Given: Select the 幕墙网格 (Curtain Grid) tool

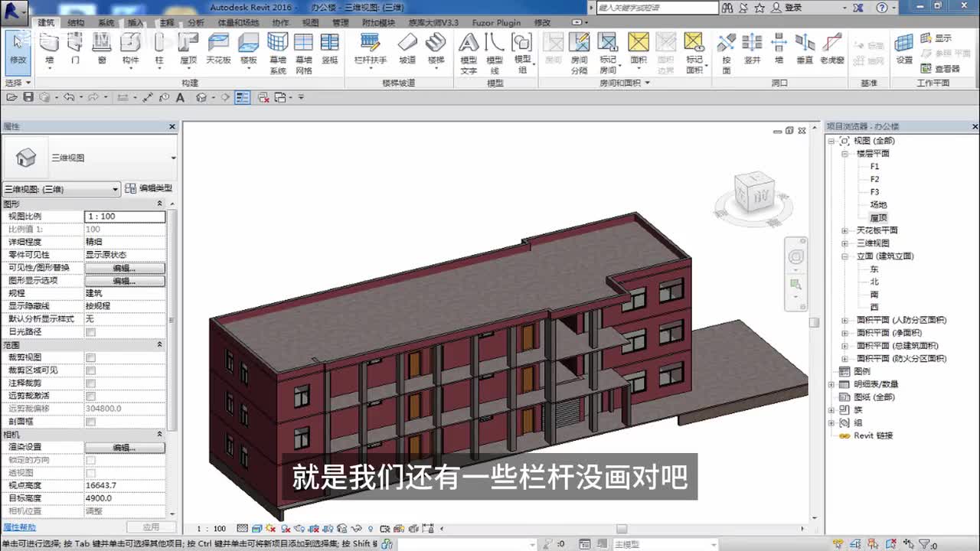Looking at the screenshot, I should tap(304, 53).
